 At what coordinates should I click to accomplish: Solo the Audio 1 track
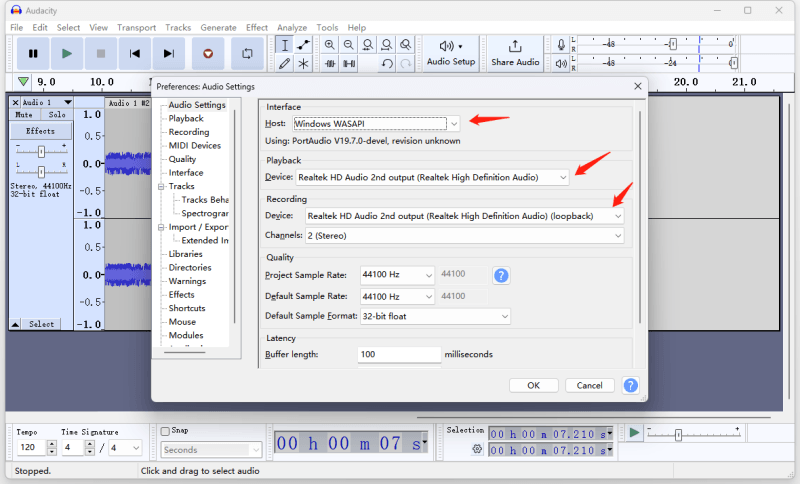point(57,115)
